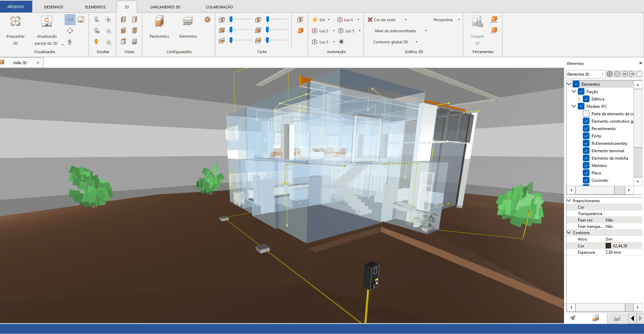Click the Luz 3 light button

320,42
